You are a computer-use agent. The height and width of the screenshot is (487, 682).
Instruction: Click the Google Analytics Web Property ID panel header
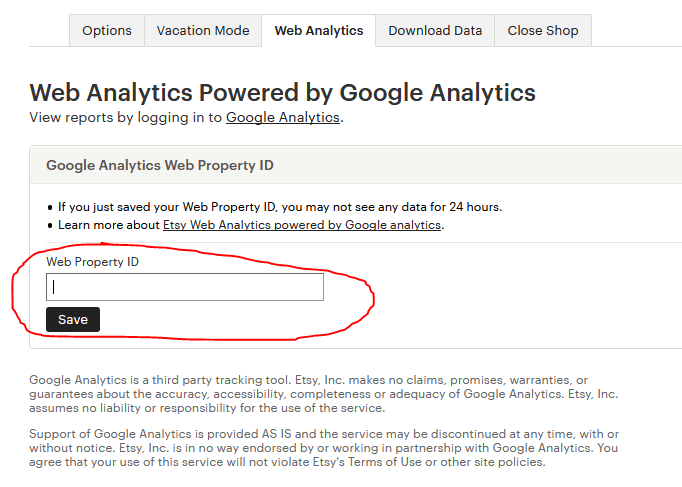160,165
